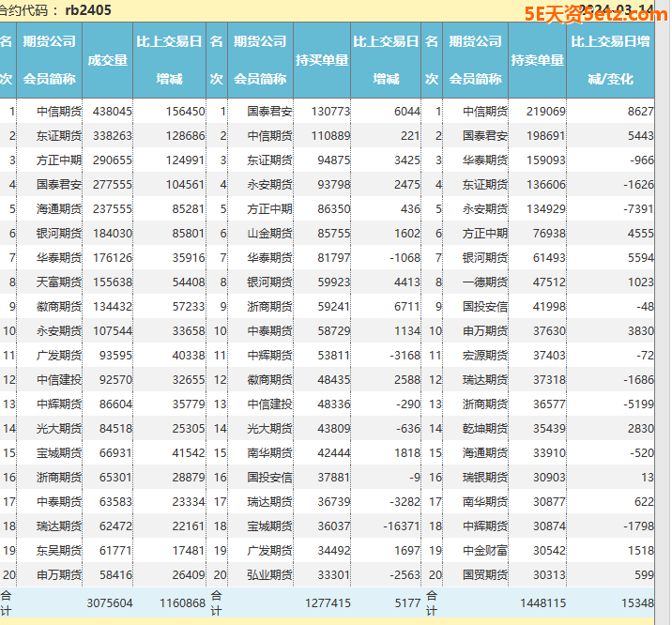The height and width of the screenshot is (625, 672).
Task: Select 山金期货 in the long position list
Action: pos(269,234)
